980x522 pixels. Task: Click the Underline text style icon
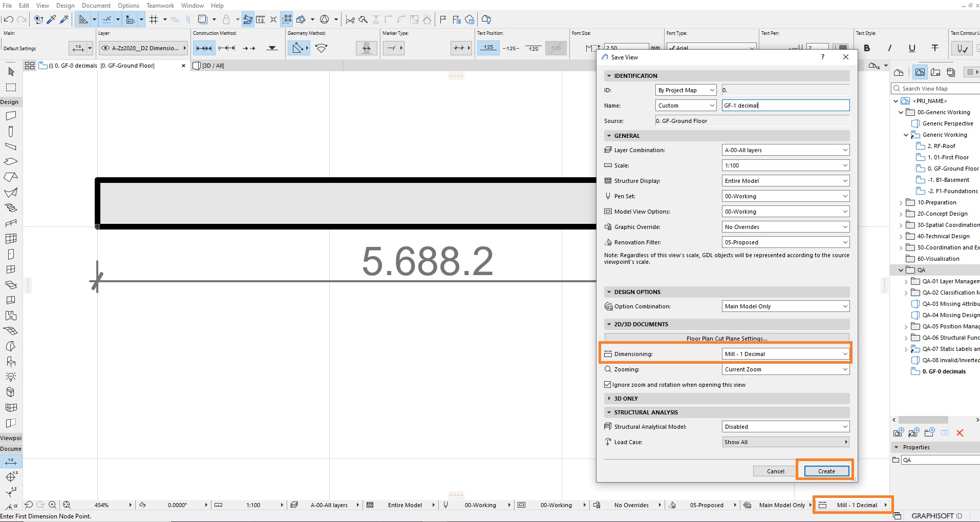(x=912, y=48)
